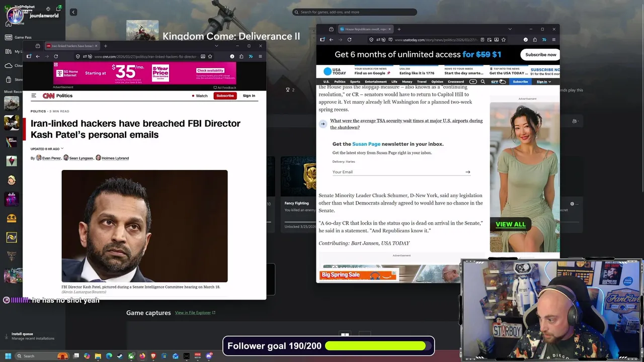Click Xbox app back arrow button
This screenshot has height=362, width=644.
tap(73, 12)
